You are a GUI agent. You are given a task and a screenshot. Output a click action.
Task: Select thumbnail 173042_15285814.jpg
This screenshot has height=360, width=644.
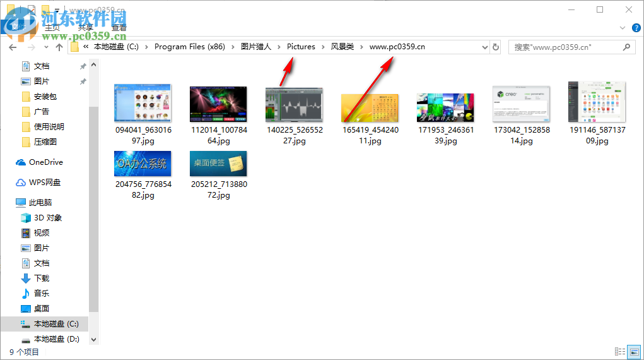point(521,104)
